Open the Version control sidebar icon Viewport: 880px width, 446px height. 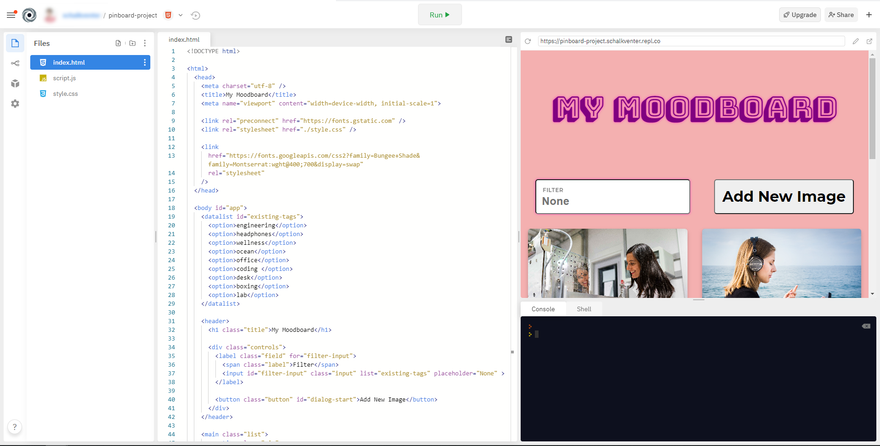tap(15, 63)
